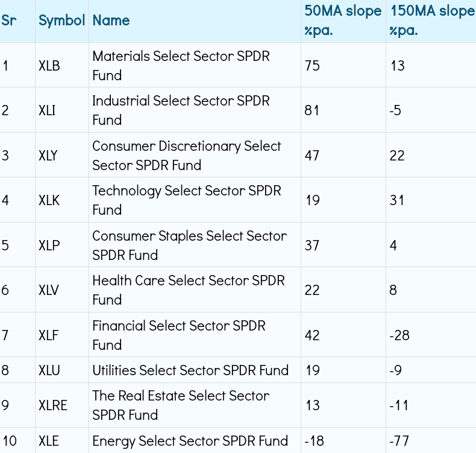
Task: Click the Sr column header
Action: (x=8, y=21)
